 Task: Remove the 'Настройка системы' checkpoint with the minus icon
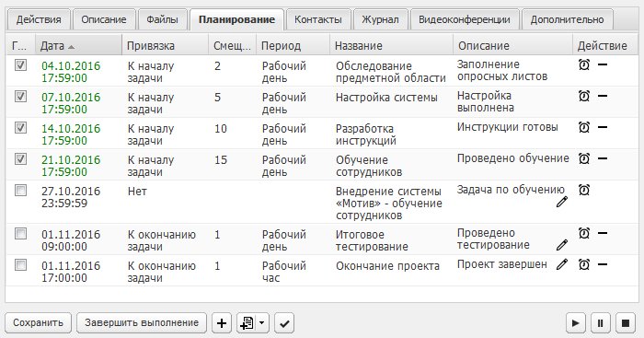coord(602,96)
